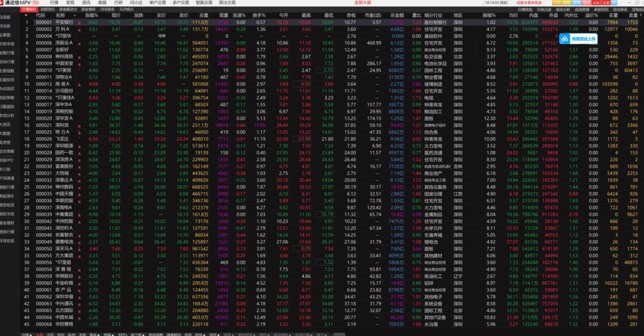Expand the 分类 menu in bottom tab bar

[x=27, y=334]
